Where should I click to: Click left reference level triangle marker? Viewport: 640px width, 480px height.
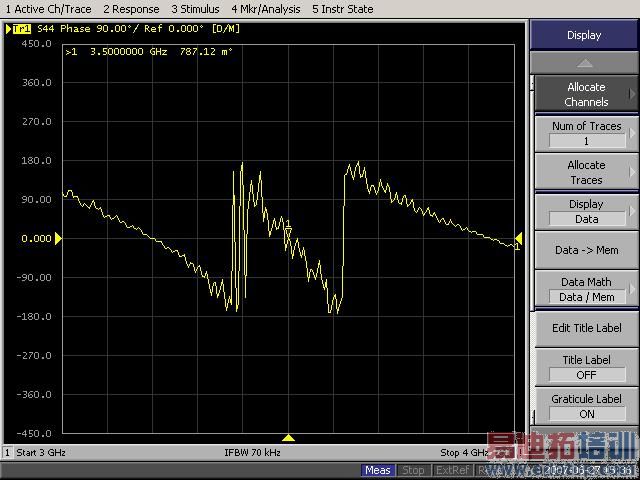(x=58, y=238)
